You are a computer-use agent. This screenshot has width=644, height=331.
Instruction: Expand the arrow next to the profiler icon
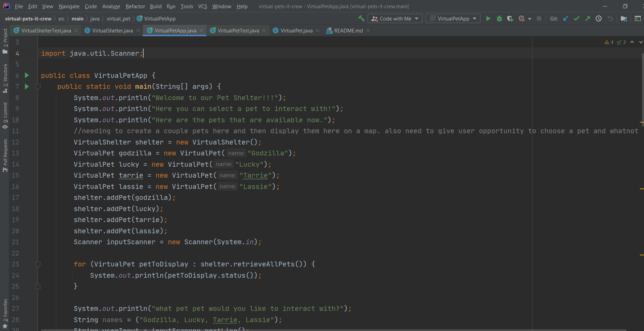pyautogui.click(x=530, y=19)
